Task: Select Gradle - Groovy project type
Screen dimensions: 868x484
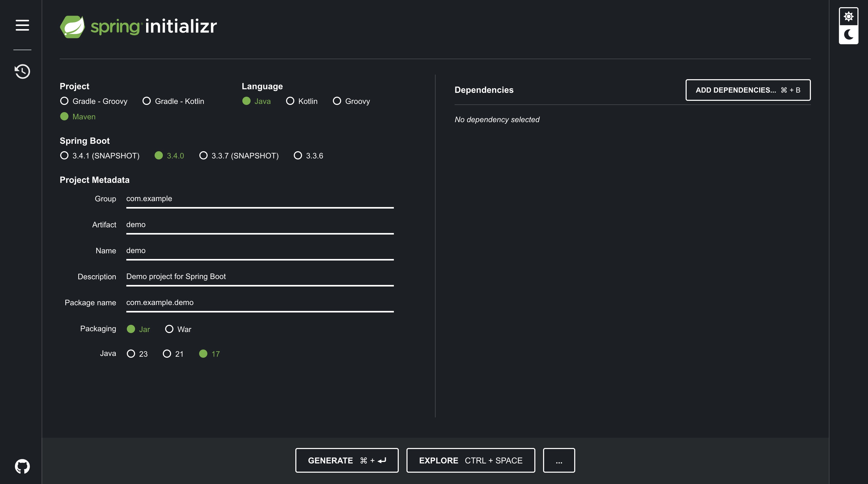Action: coord(94,101)
